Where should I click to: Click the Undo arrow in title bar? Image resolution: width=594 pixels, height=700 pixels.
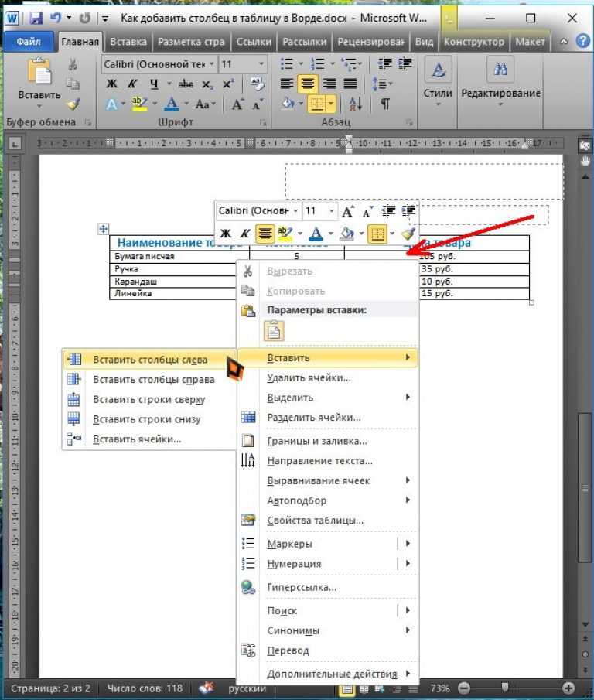(x=56, y=19)
